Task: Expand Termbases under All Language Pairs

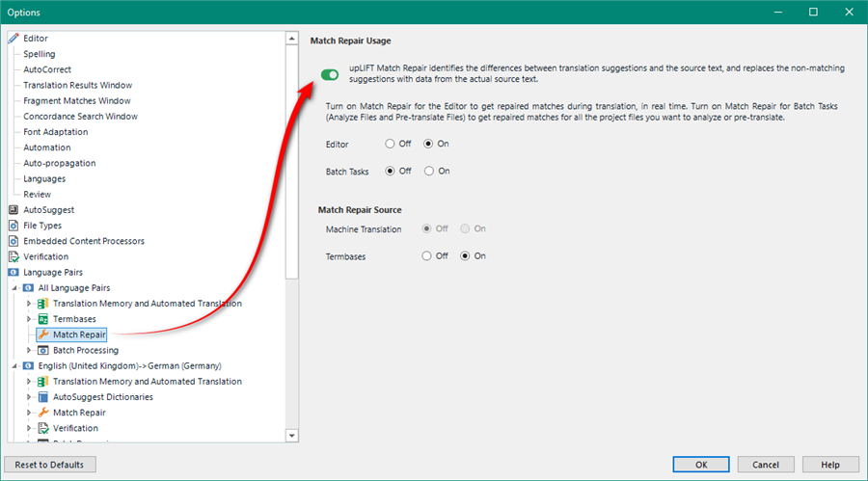Action: click(29, 319)
